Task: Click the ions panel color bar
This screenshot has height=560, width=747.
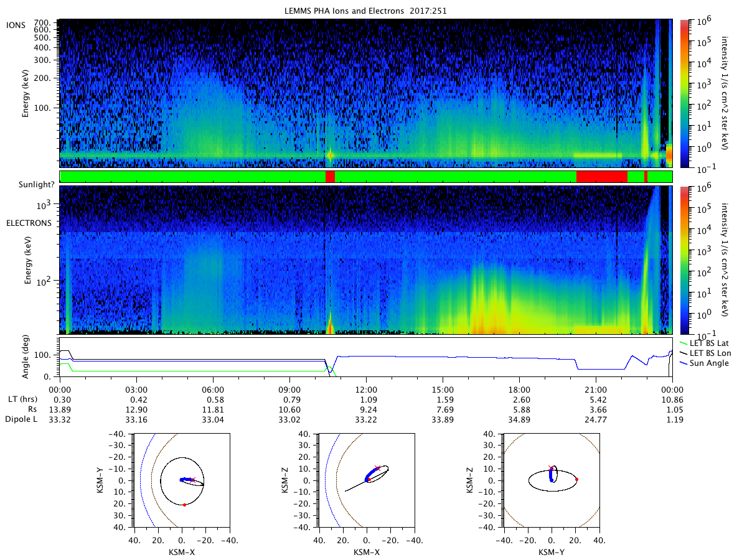Action: click(685, 93)
